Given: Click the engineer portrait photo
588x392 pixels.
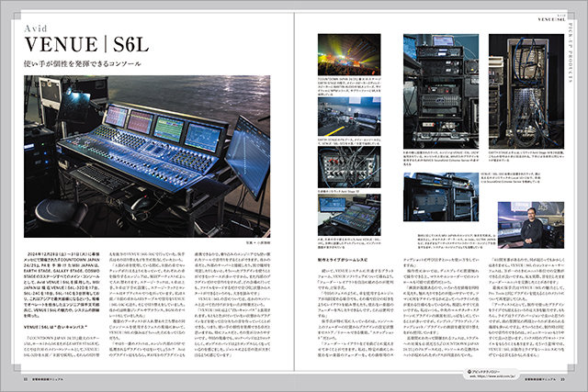Looking at the screenshot, I should 531,225.
